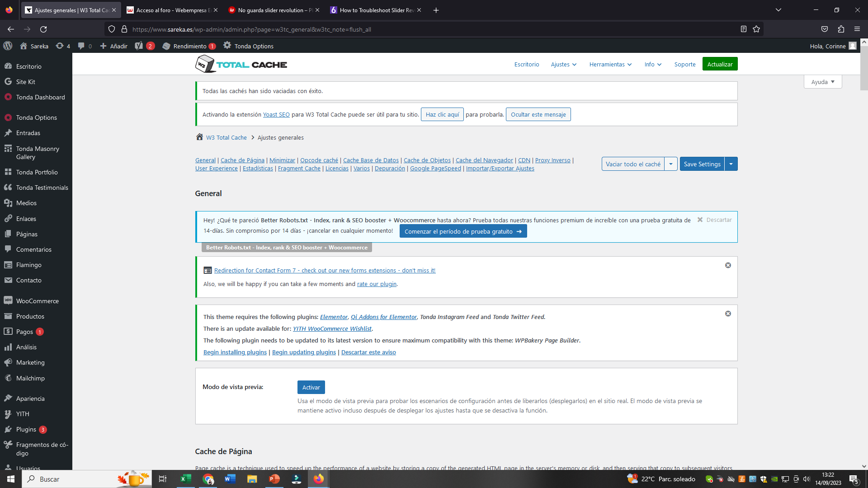Viewport: 868px width, 488px height.
Task: Jump to Cache de Página section link
Action: [242, 160]
